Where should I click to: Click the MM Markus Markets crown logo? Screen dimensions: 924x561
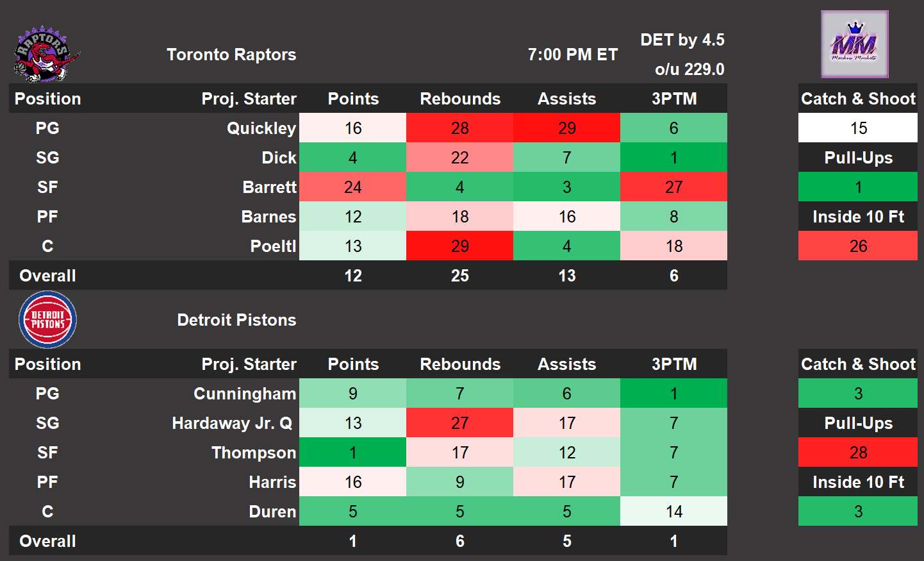pyautogui.click(x=854, y=44)
